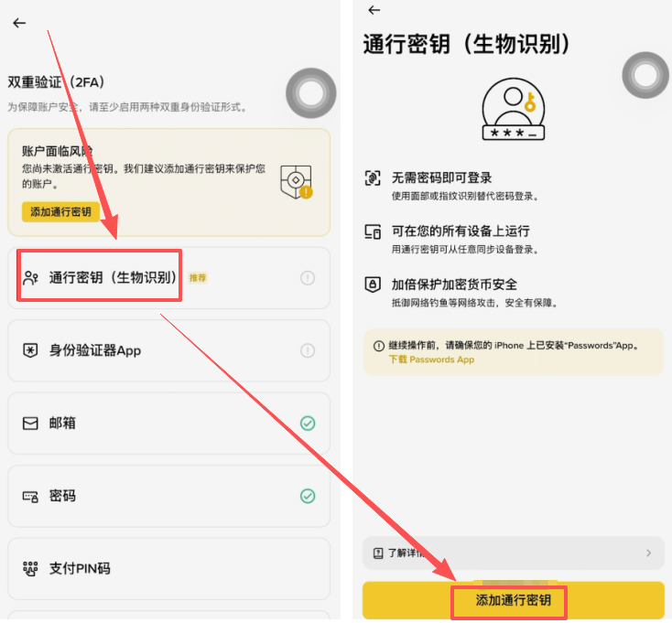Tap floating assistive circle on right screen
Viewport: 672px width, 623px height.
645,75
